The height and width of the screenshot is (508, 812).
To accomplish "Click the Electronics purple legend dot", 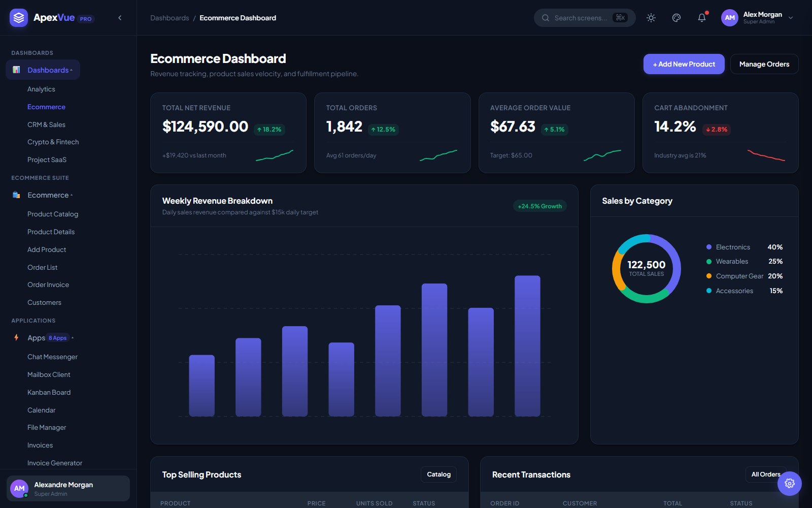I will tap(709, 247).
